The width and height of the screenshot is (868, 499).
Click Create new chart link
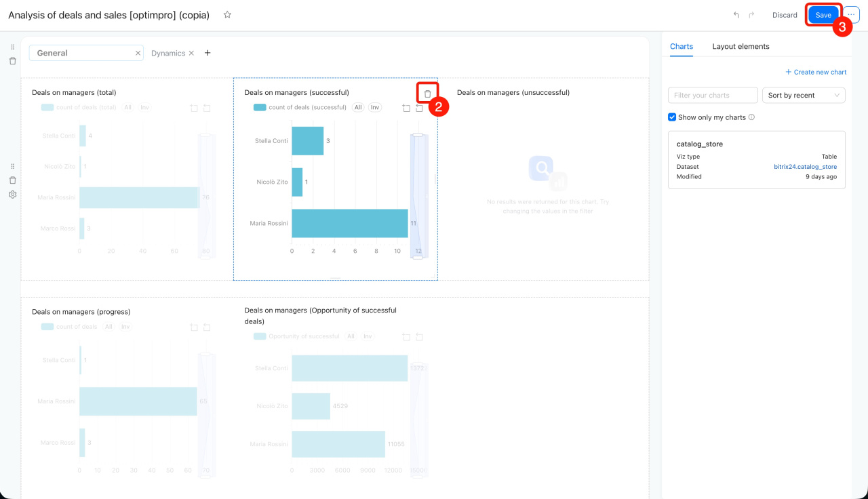pyautogui.click(x=816, y=72)
